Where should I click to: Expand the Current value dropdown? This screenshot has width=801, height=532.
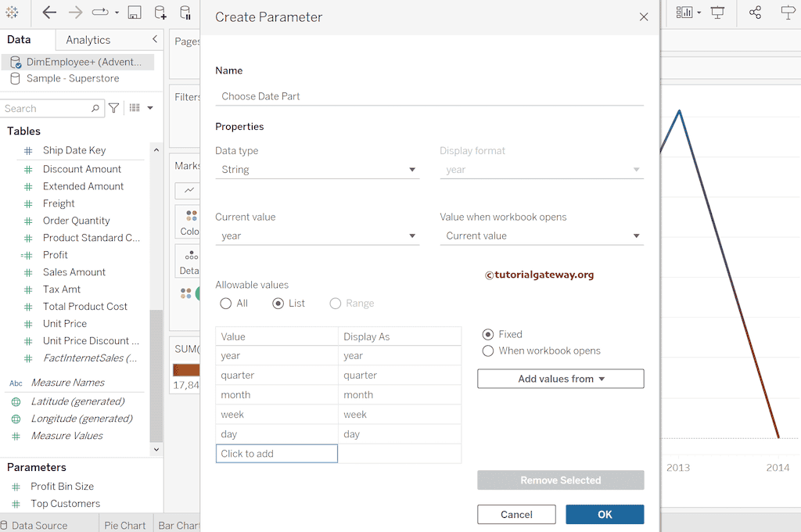(x=317, y=236)
